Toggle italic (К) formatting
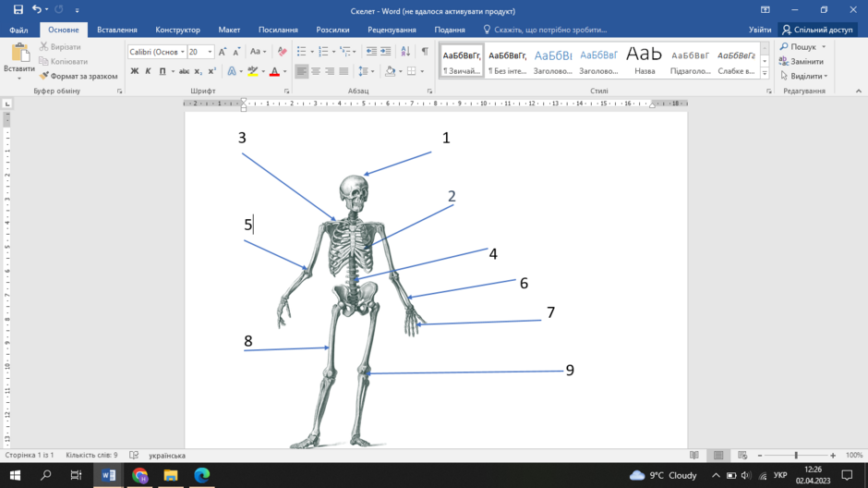The height and width of the screenshot is (488, 868). pos(148,71)
